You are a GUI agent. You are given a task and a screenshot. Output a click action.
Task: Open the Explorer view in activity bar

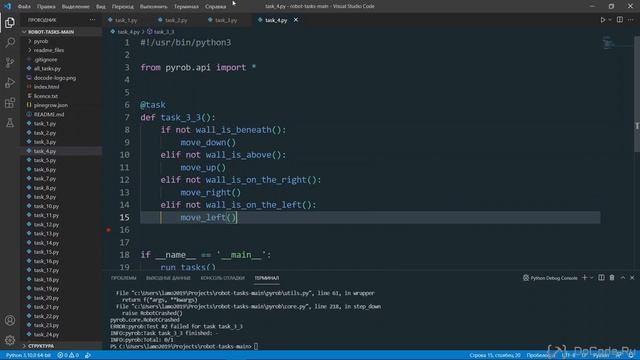10,22
